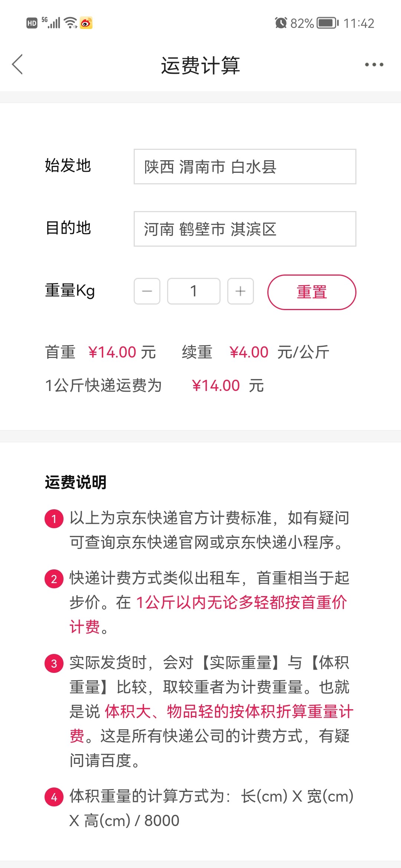Tap the 运费说明 section heading
The height and width of the screenshot is (868, 401).
click(x=76, y=483)
